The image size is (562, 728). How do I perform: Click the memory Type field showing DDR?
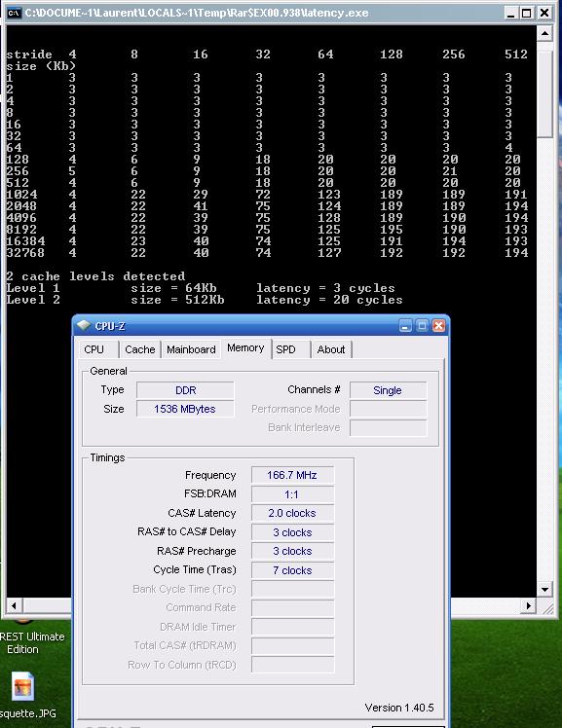[185, 390]
